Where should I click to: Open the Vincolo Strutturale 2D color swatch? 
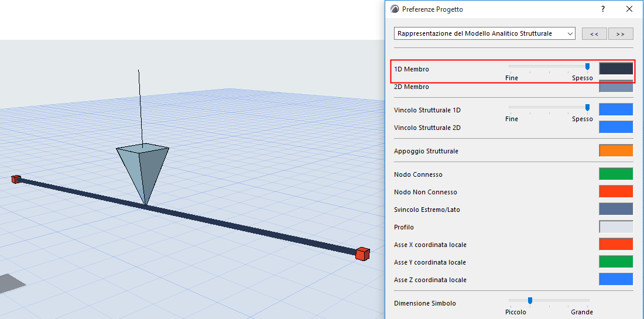616,127
